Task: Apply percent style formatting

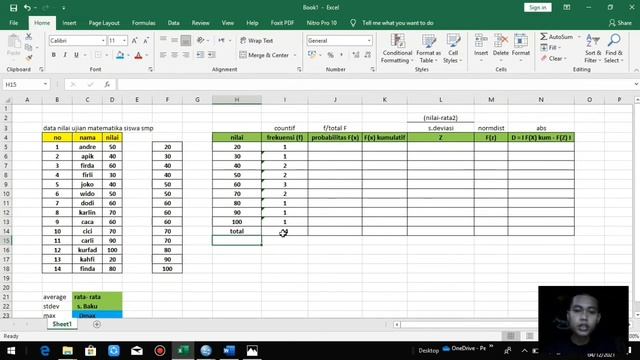Action: tap(331, 55)
